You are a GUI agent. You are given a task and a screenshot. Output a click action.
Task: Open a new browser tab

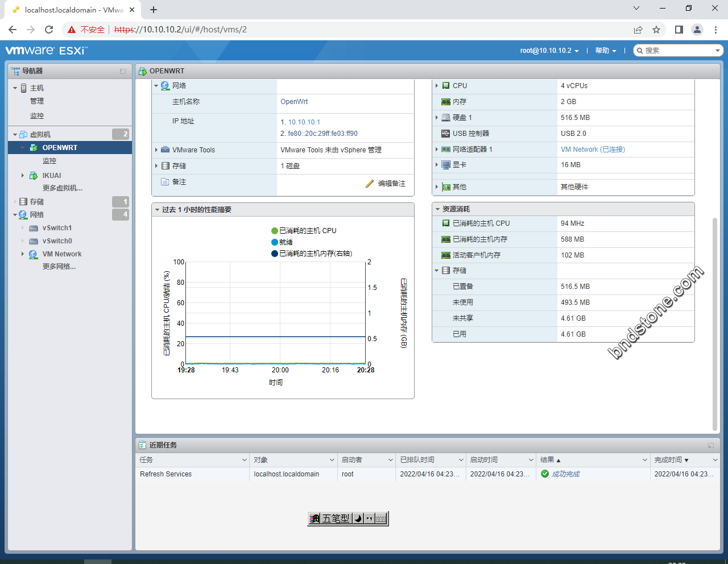coord(154,10)
